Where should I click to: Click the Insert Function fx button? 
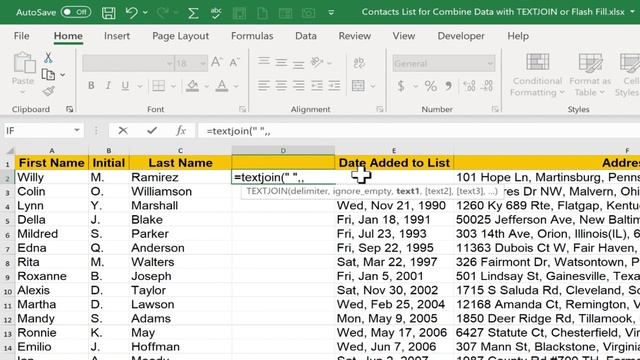(181, 131)
